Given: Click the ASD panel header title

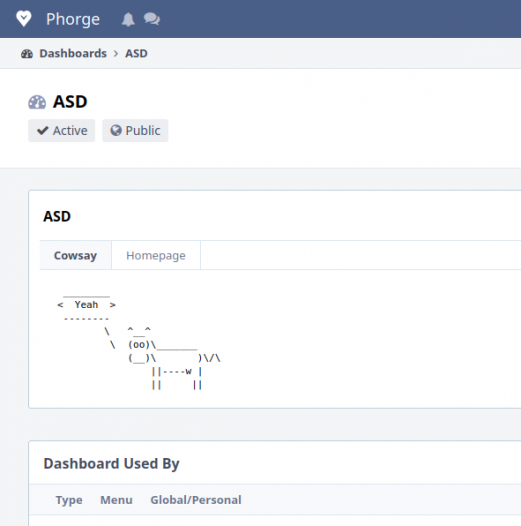Looking at the screenshot, I should (57, 216).
